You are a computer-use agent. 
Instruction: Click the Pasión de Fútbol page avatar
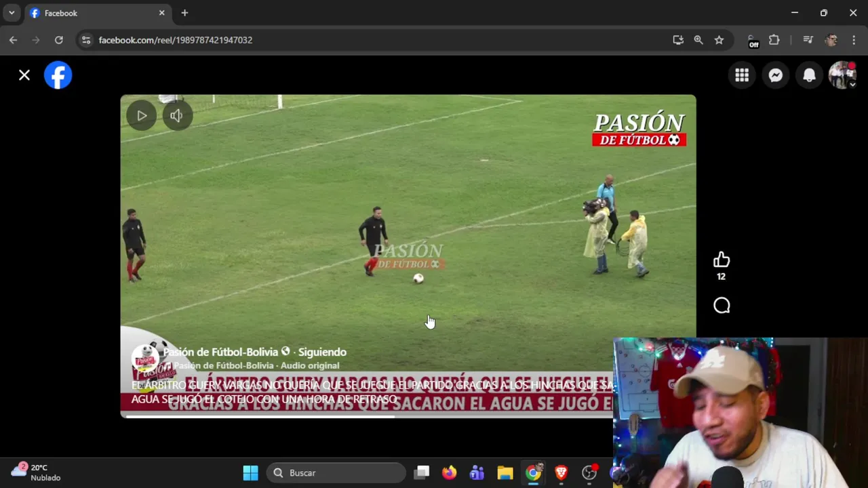pos(145,358)
